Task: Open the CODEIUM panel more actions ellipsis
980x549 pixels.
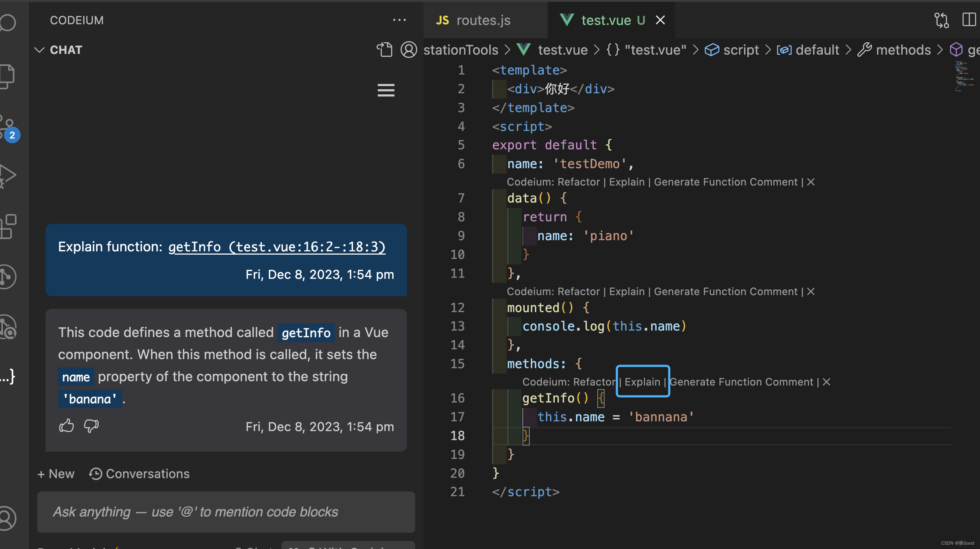Action: (399, 20)
